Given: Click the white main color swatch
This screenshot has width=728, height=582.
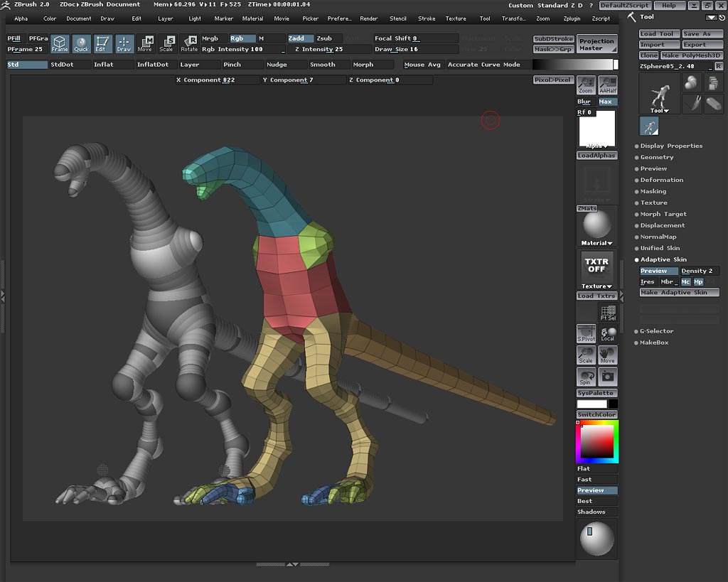Looking at the screenshot, I should pyautogui.click(x=592, y=404).
